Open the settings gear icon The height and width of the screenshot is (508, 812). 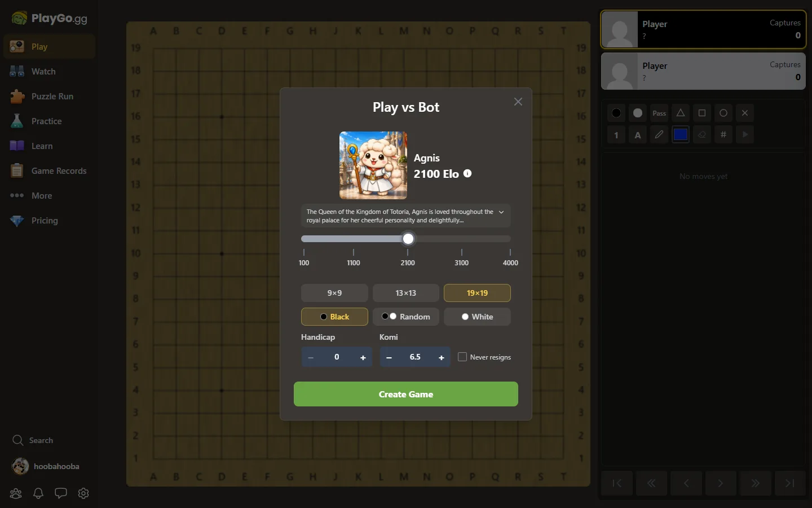[83, 493]
